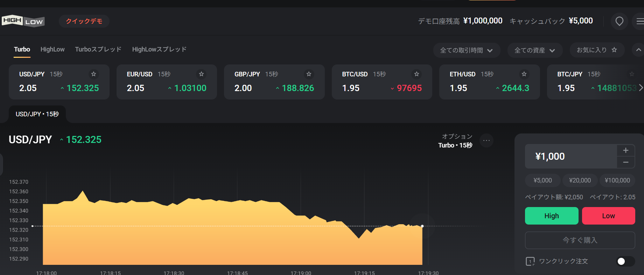Open the 全ての資産 dropdown

[x=535, y=50]
